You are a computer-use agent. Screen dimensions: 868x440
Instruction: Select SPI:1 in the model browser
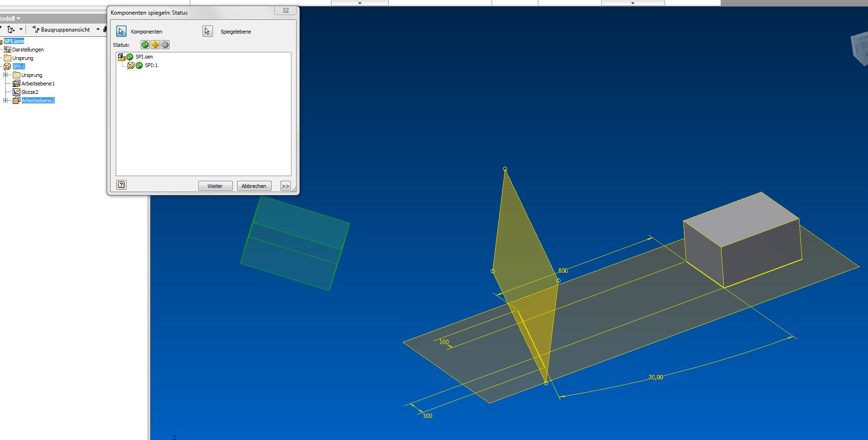(x=19, y=67)
